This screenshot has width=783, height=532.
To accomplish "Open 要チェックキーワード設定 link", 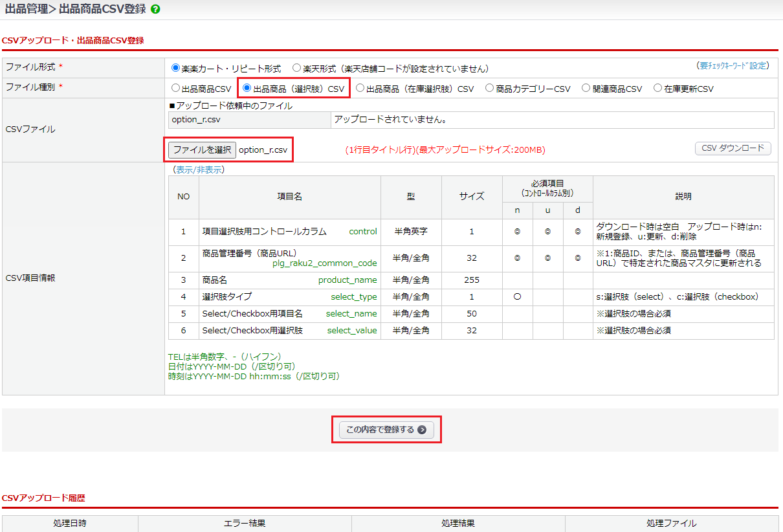I will 733,66.
